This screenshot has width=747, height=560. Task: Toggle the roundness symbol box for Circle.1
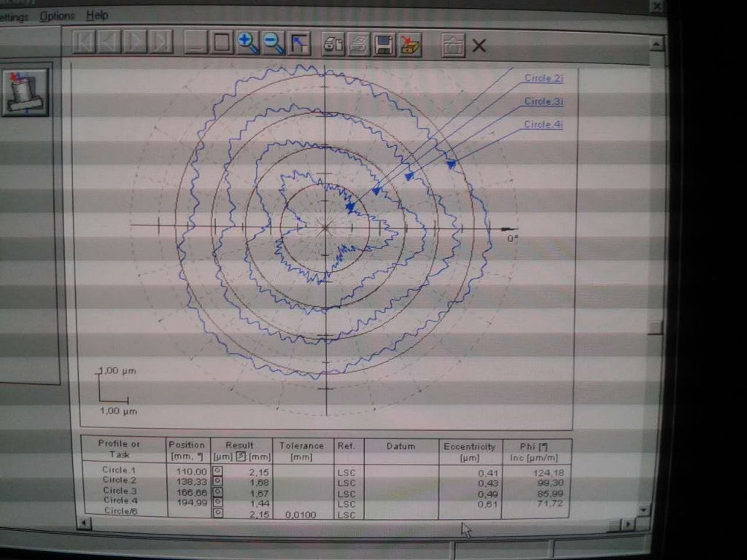[x=217, y=472]
